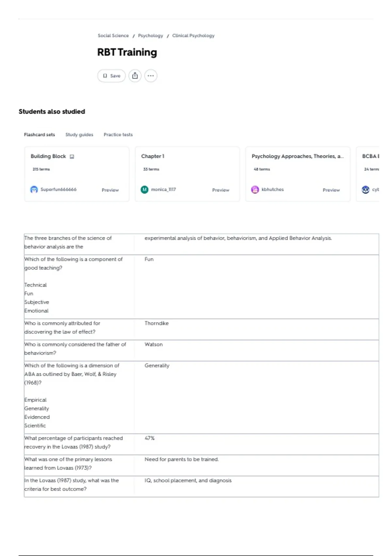Click the avatar on the BCBA card
Image resolution: width=392 pixels, height=556 pixels.
(x=366, y=189)
